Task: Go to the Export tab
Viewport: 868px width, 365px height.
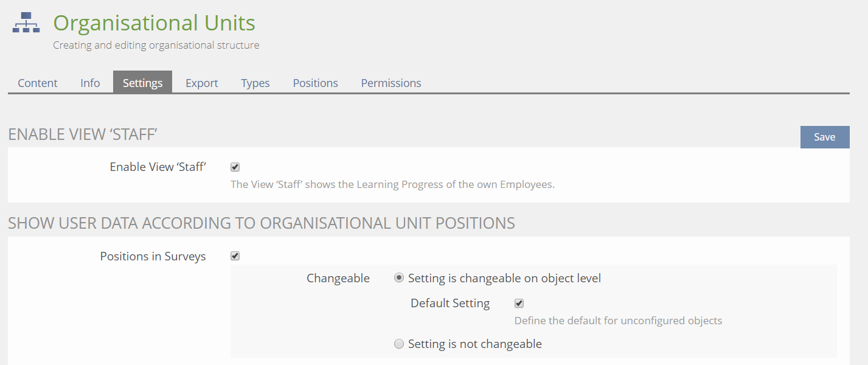Action: [202, 83]
